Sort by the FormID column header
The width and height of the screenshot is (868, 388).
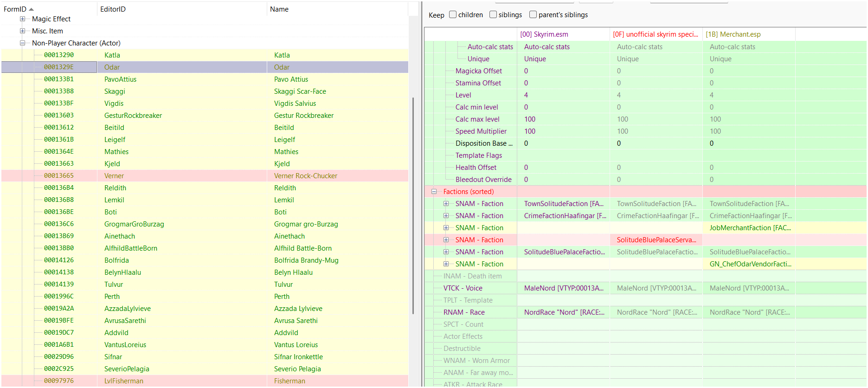[x=49, y=9]
